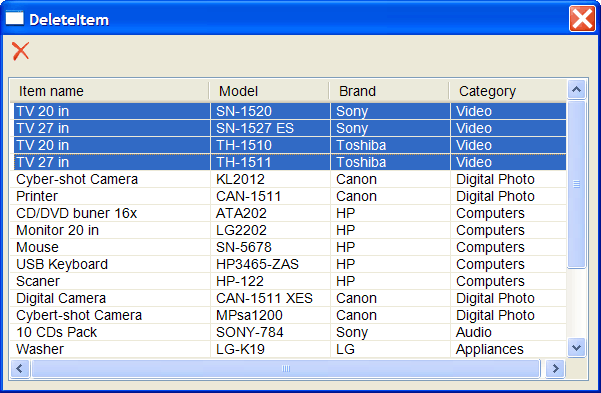Sort by the Category column header
The height and width of the screenshot is (393, 601).
pyautogui.click(x=507, y=91)
